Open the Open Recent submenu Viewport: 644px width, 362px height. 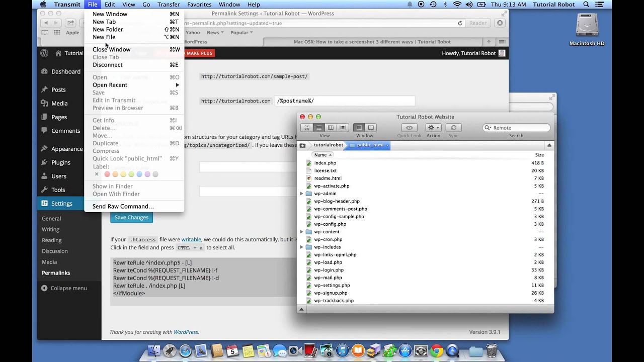(x=134, y=85)
